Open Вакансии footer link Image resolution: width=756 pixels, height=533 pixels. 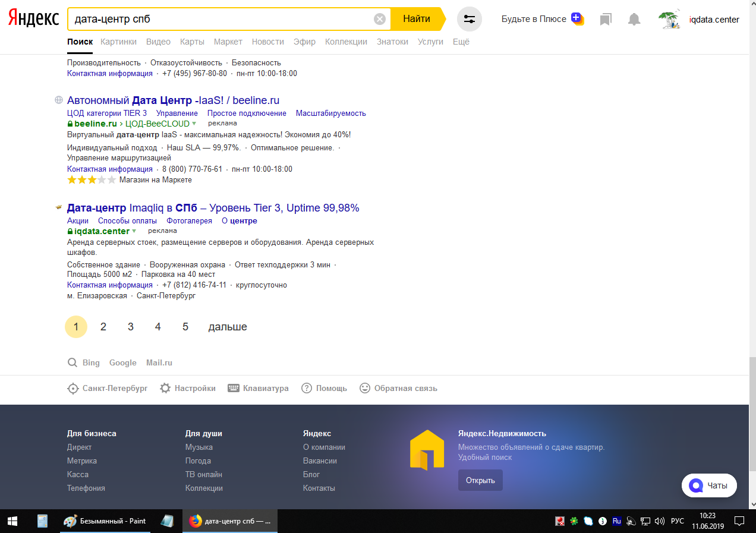(x=320, y=461)
